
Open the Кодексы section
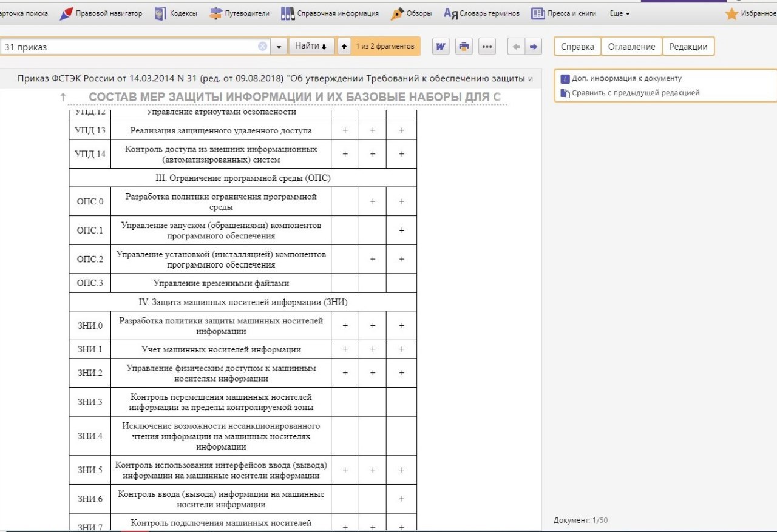[x=175, y=13]
